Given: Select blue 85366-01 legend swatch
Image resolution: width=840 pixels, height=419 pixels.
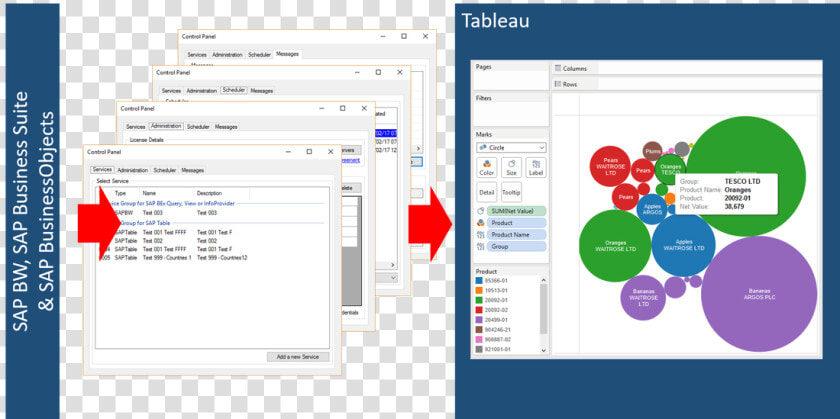Looking at the screenshot, I should coord(479,280).
